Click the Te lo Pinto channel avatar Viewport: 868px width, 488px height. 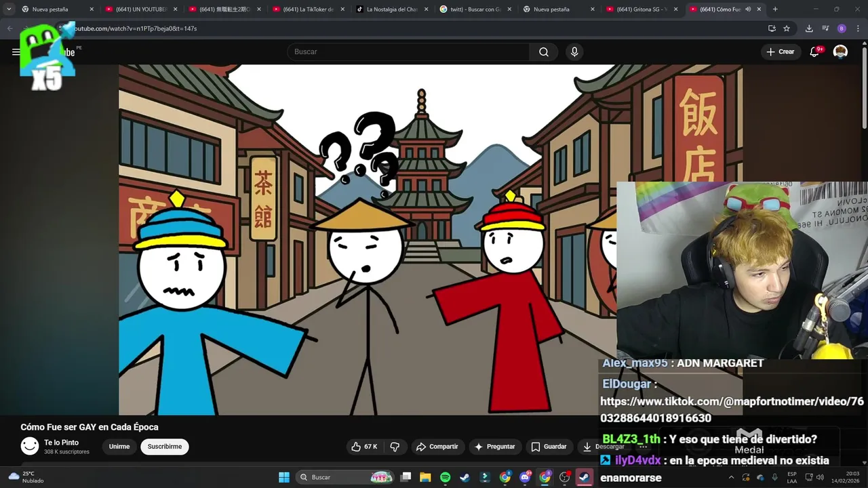point(30,446)
